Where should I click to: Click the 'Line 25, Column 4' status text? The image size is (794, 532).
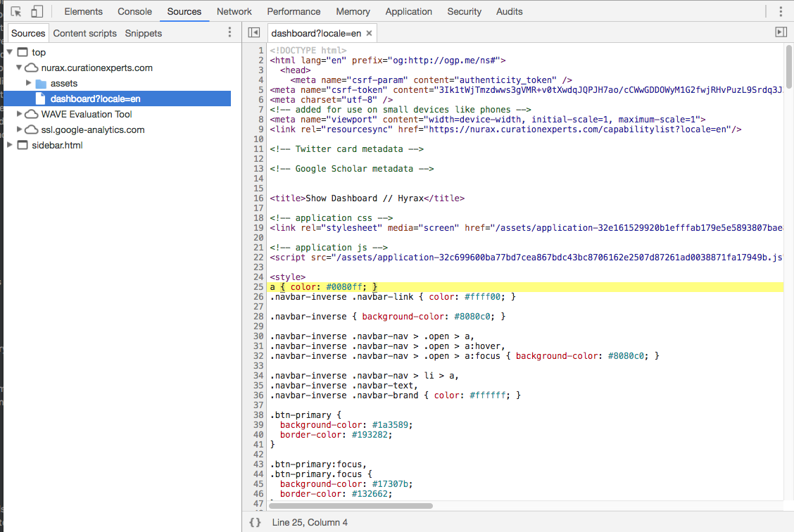310,522
